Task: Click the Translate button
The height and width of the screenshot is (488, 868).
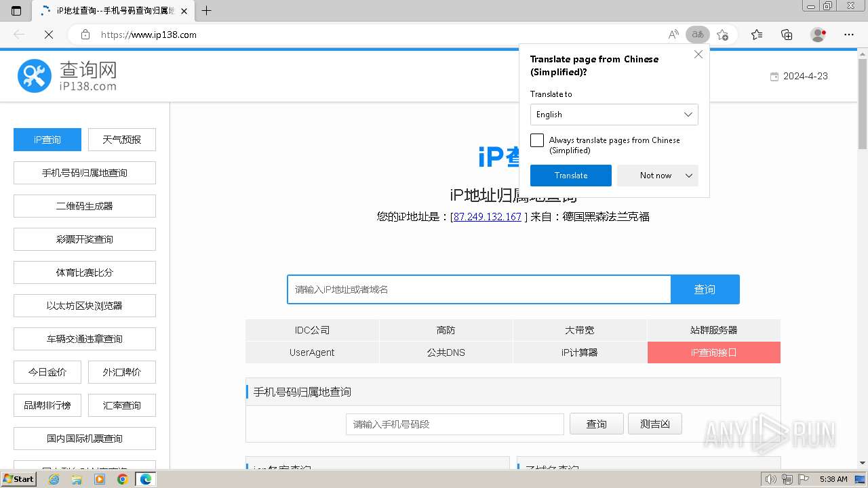Action: [571, 176]
